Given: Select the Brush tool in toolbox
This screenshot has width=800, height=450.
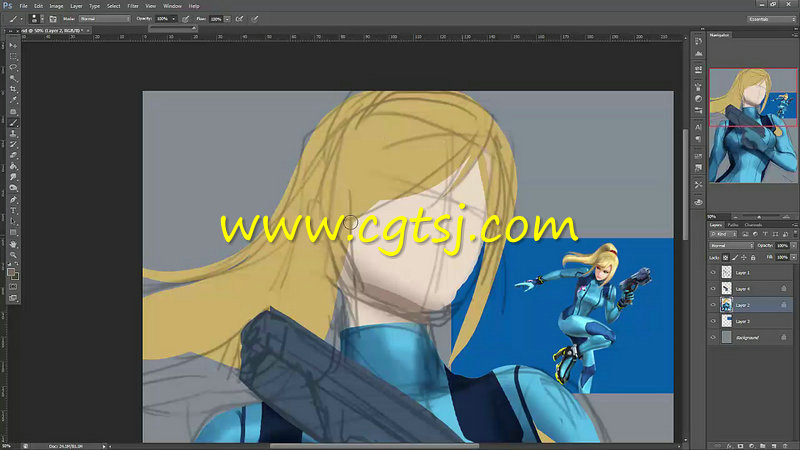Looking at the screenshot, I should click(13, 123).
